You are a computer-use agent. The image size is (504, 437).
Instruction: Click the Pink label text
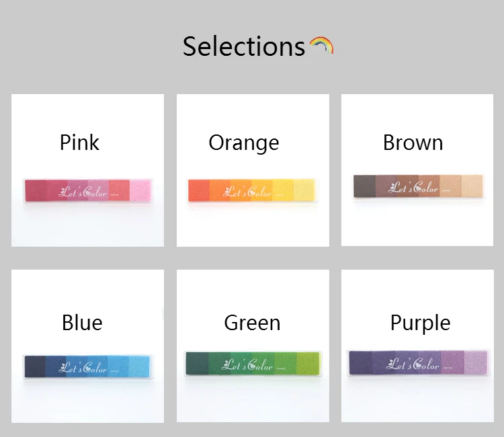click(x=79, y=143)
